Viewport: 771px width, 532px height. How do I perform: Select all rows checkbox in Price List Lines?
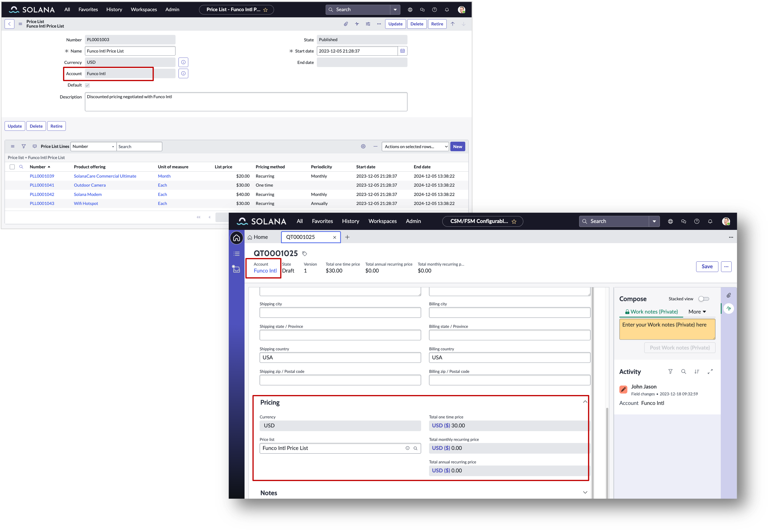click(x=12, y=167)
